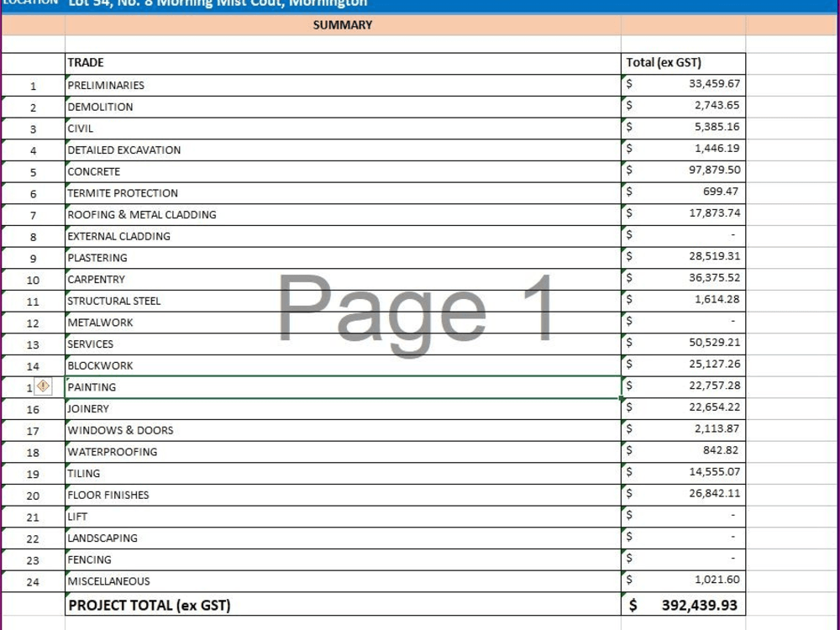Image resolution: width=840 pixels, height=630 pixels.
Task: Select the EXTERNAL CLADDING cell
Action: [x=343, y=236]
